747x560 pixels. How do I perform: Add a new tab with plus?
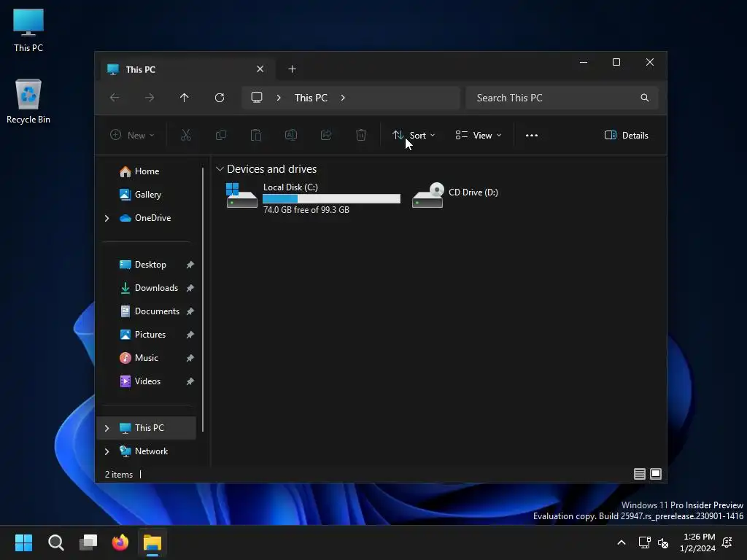(x=292, y=69)
